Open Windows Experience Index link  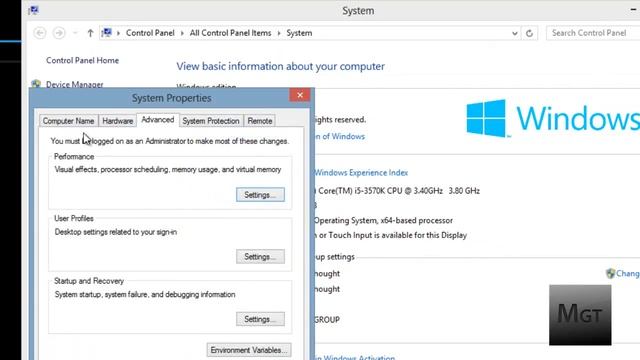[x=361, y=173]
